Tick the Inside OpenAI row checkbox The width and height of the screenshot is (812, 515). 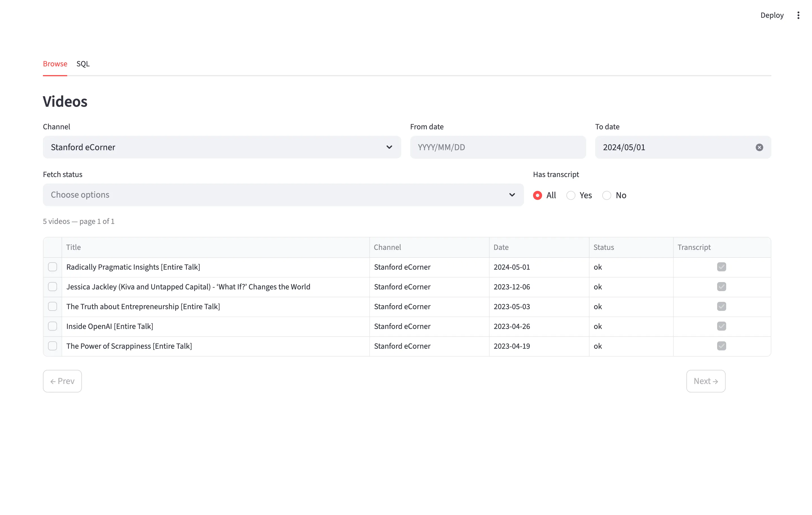coord(53,326)
